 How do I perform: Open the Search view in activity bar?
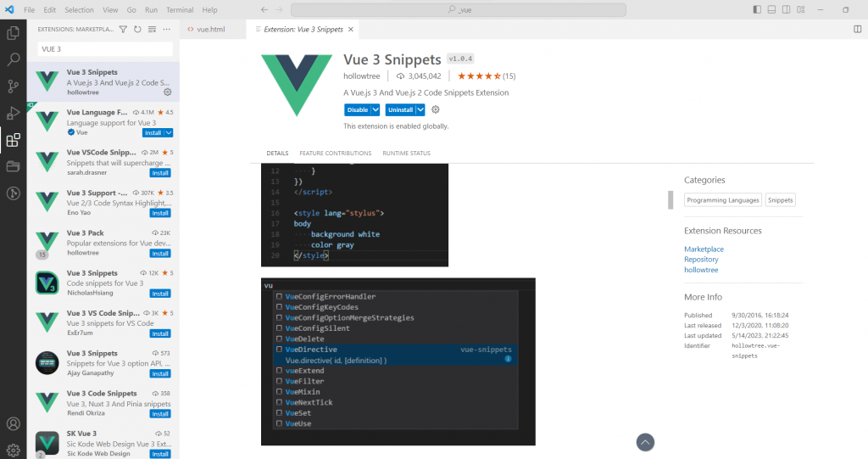point(13,59)
